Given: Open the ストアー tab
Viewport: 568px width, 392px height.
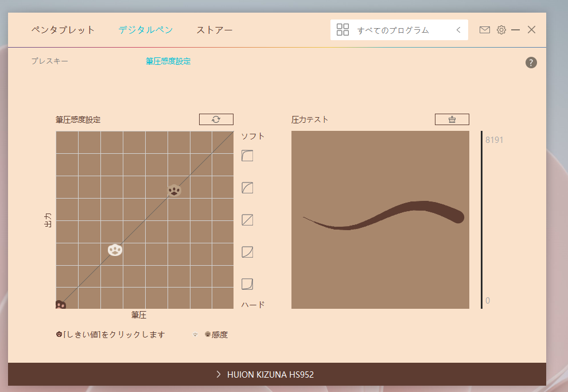Looking at the screenshot, I should [x=215, y=30].
